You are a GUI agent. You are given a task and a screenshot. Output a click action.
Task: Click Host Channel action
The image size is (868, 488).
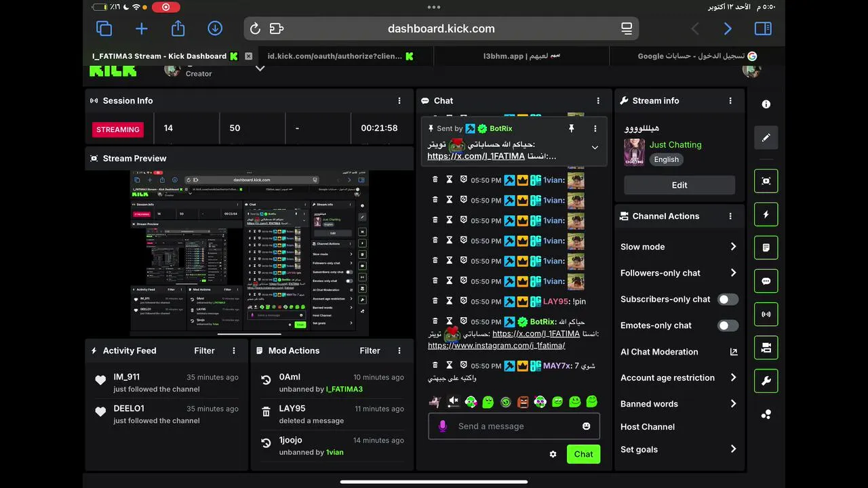pyautogui.click(x=648, y=426)
